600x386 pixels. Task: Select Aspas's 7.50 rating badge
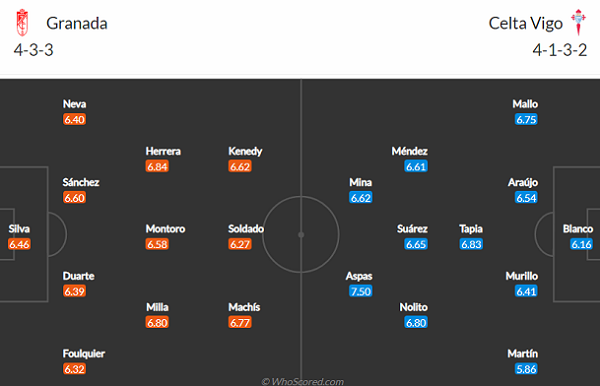[x=360, y=291]
